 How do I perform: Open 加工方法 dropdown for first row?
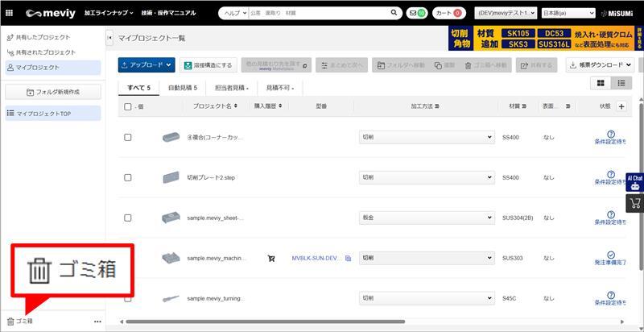click(x=426, y=137)
